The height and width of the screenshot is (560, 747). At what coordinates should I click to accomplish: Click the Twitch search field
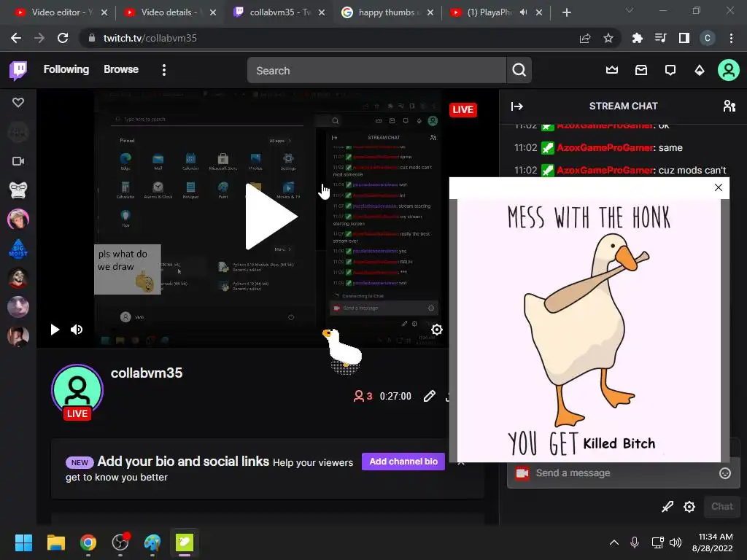(x=376, y=71)
